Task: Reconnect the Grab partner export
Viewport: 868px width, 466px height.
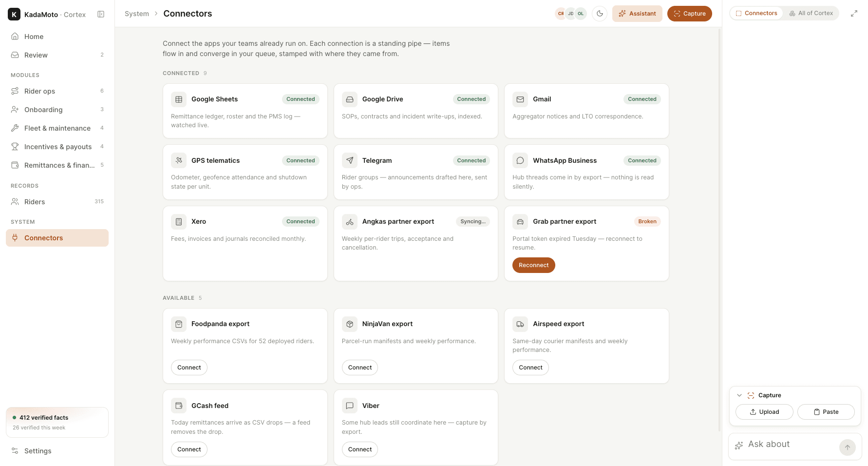Action: [533, 265]
